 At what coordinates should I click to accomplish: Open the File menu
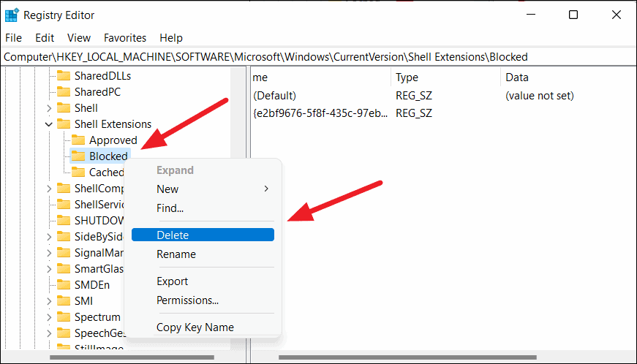(x=13, y=38)
